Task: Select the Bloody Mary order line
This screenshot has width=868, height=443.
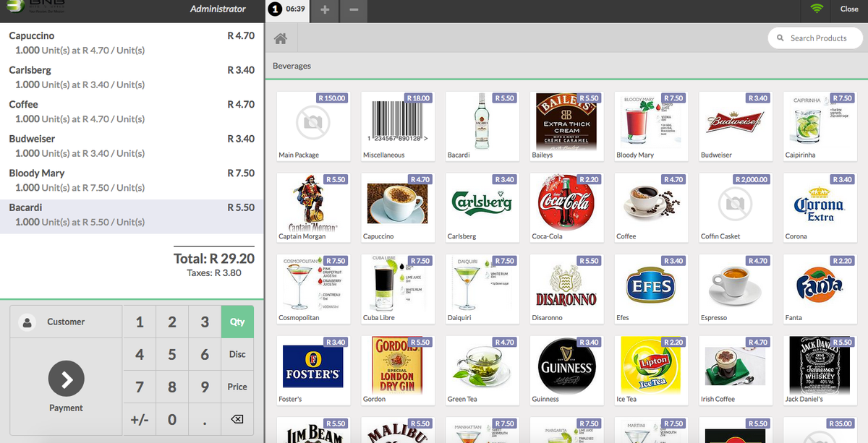Action: [x=132, y=180]
